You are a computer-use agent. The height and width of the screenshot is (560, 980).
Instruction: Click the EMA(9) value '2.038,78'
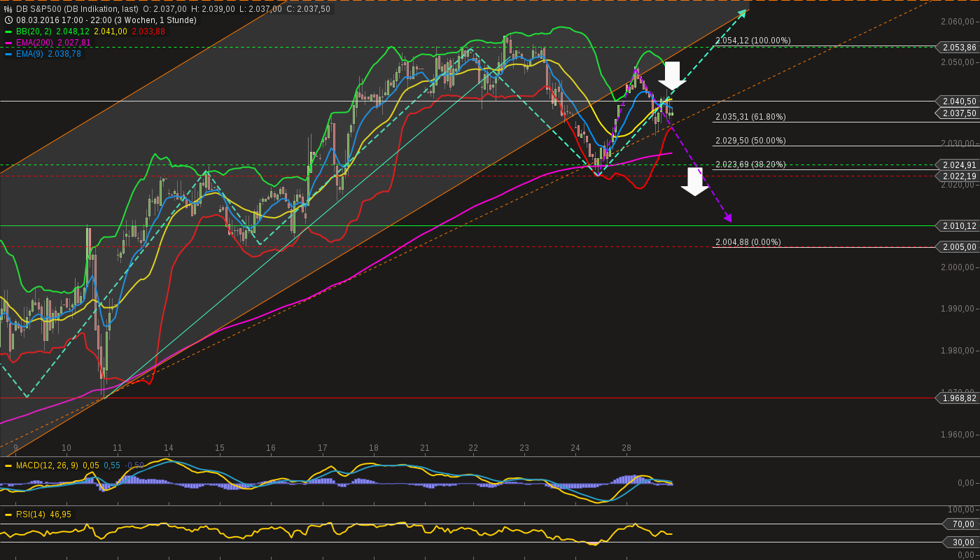tap(64, 54)
